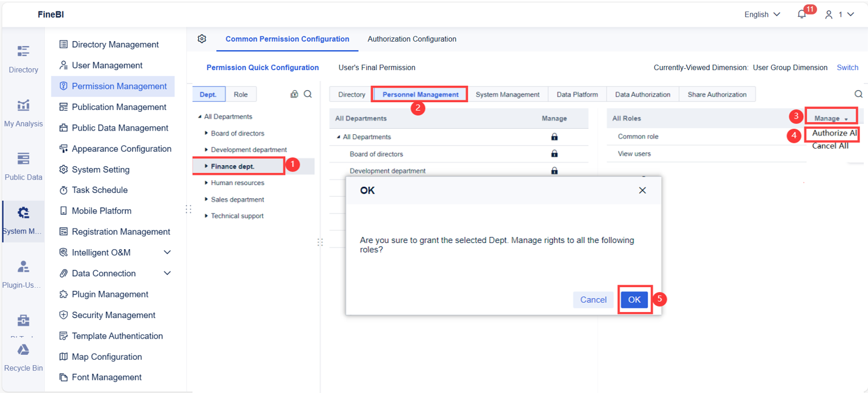Open the English language dropdown

click(761, 14)
